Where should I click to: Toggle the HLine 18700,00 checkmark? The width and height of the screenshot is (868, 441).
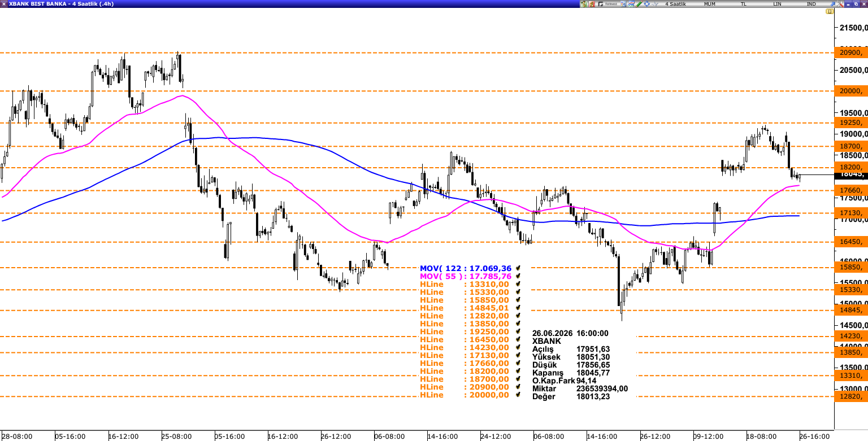coord(518,379)
